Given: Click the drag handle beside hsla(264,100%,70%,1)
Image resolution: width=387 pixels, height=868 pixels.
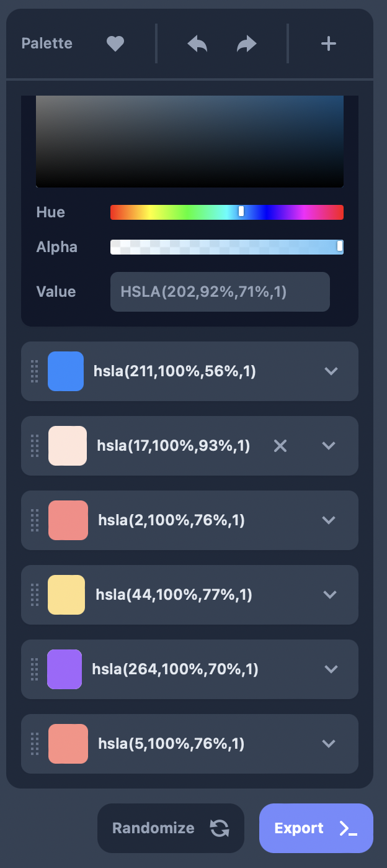Looking at the screenshot, I should pyautogui.click(x=35, y=669).
